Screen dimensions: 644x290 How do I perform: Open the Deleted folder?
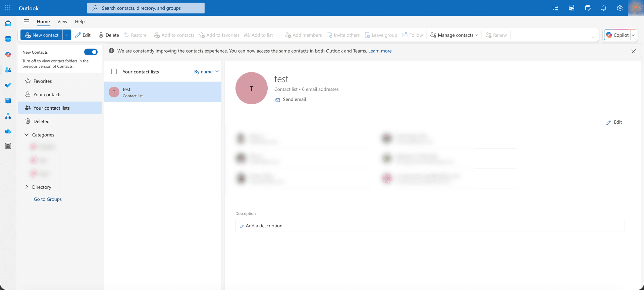point(60,121)
